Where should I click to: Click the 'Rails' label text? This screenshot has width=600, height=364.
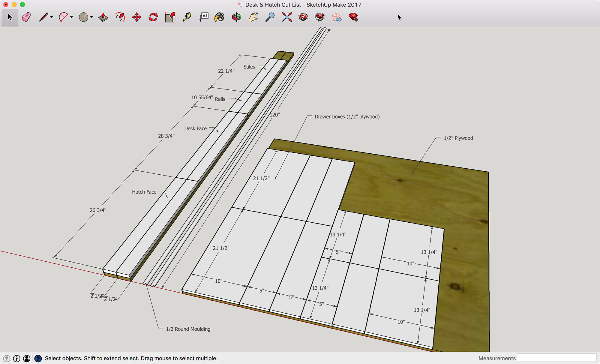tap(220, 99)
